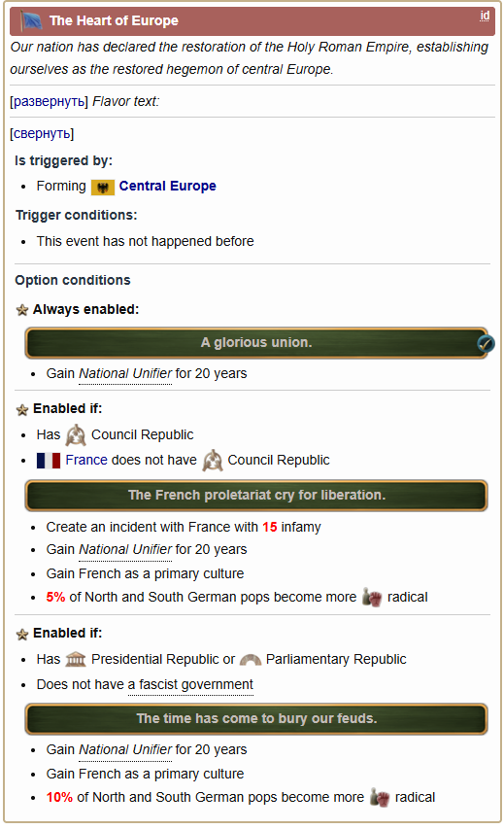Click first 'National Unifier' modifier tooltip text
Screen dimensions: 504x829
click(125, 374)
